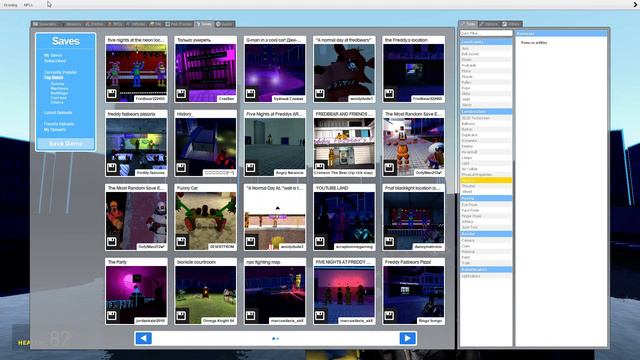Click save icon on 'bionicle courtroom' card
Viewport: 640px width, 360px height.
point(181,315)
